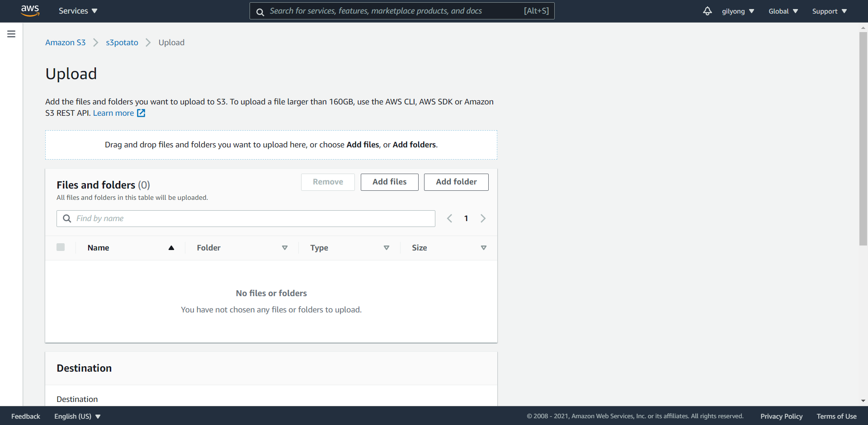This screenshot has width=868, height=425.
Task: Navigate to s3potato bucket breadcrumb
Action: [122, 42]
